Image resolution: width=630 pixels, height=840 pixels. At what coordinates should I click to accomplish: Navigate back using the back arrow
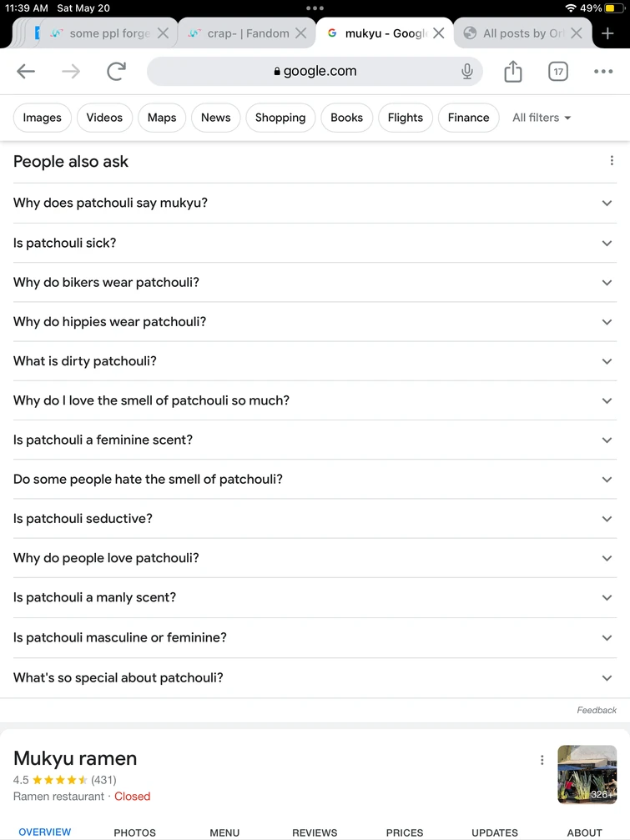click(x=26, y=71)
